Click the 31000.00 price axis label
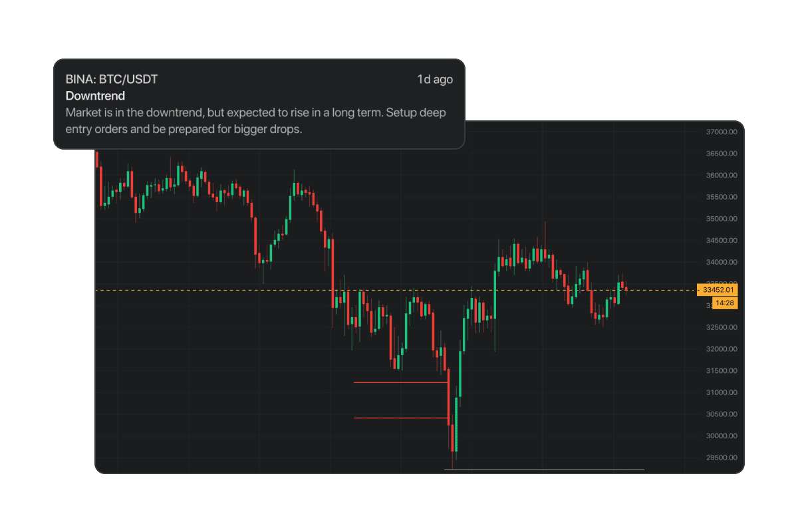 click(721, 392)
